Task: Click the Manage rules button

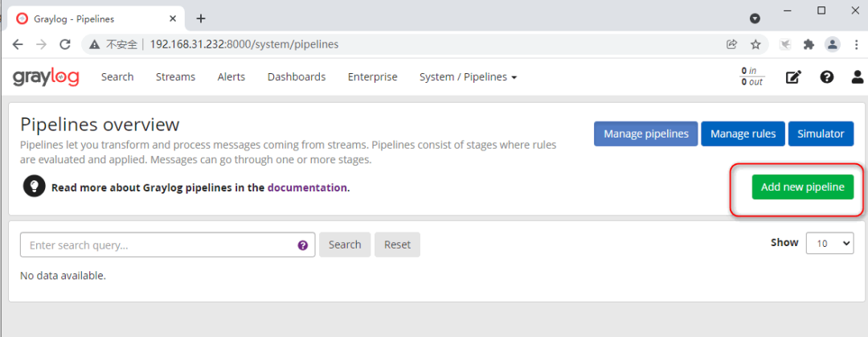Action: [743, 134]
